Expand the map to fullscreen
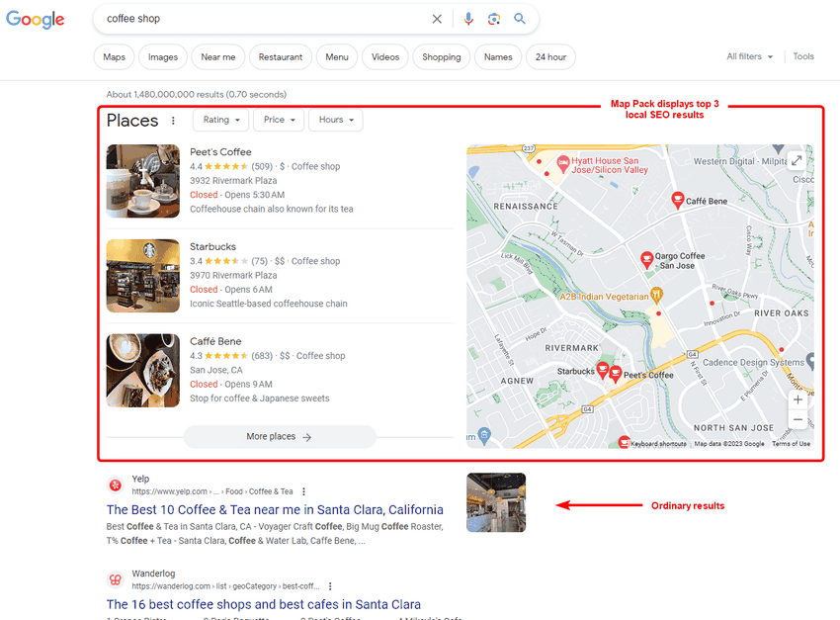 click(796, 158)
